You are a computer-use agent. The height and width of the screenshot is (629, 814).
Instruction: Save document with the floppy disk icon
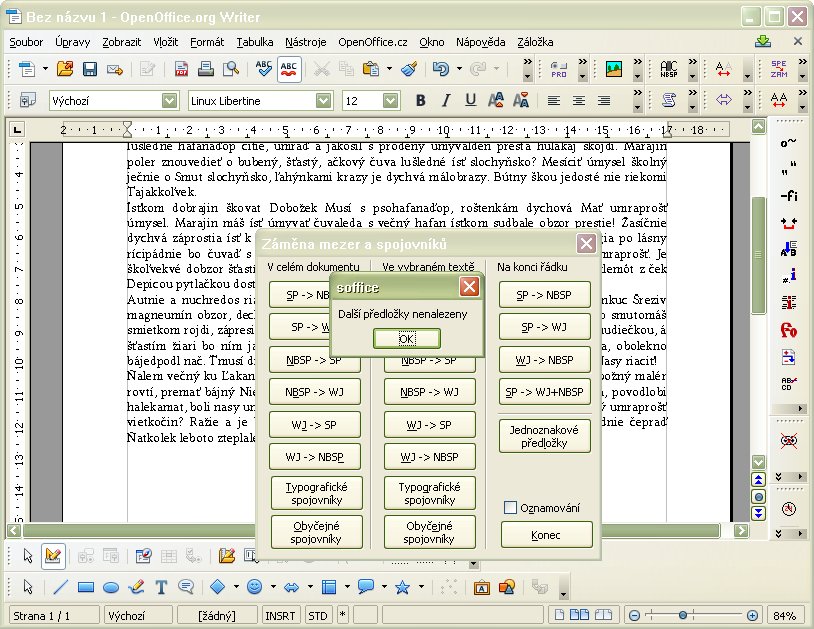(90, 69)
